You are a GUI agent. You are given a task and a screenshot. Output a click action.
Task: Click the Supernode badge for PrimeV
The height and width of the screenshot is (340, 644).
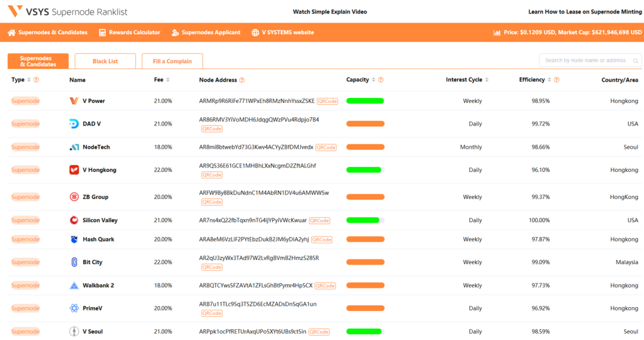point(26,308)
